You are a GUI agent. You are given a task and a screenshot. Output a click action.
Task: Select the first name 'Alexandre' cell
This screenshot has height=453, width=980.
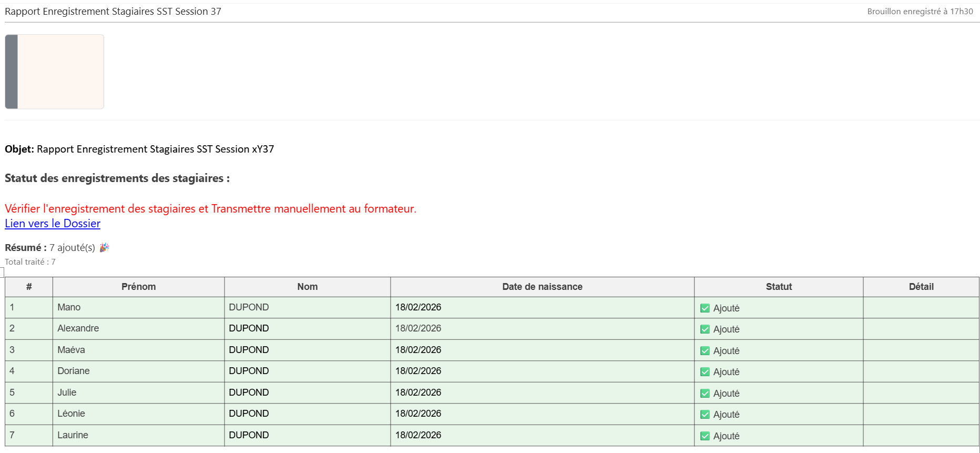click(x=139, y=328)
